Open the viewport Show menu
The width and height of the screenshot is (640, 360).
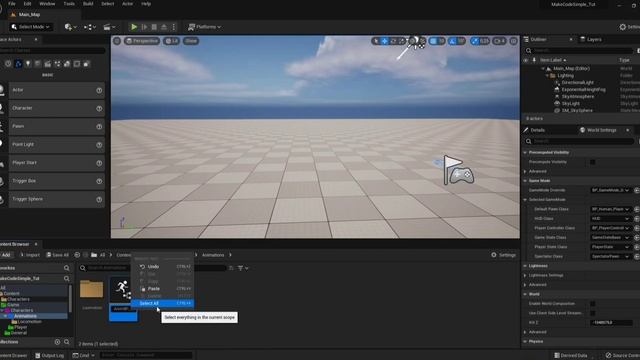click(x=191, y=41)
